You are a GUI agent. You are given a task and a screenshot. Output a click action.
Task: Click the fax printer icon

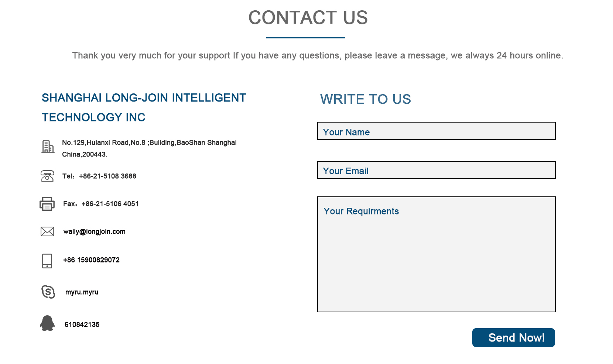[x=47, y=204]
